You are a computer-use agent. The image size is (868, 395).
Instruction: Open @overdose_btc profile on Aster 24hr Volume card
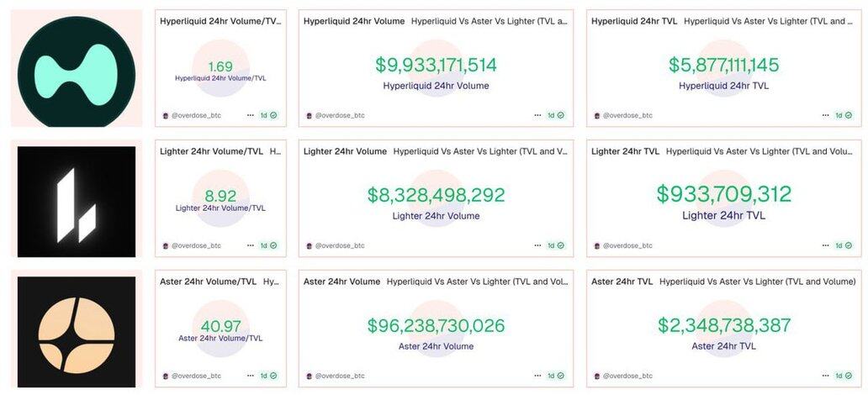point(340,376)
